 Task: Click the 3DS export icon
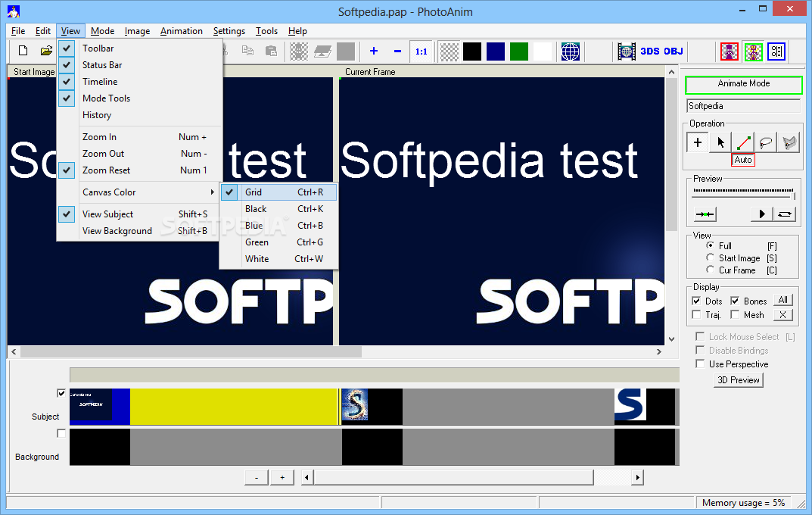click(650, 51)
